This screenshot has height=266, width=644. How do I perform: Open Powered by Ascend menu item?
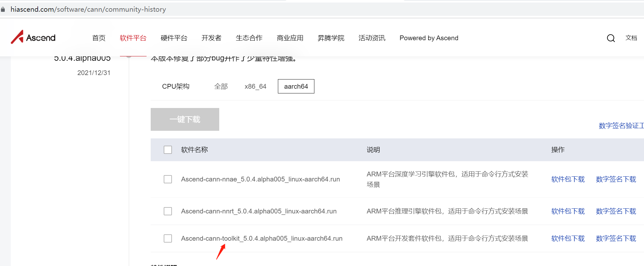click(429, 38)
